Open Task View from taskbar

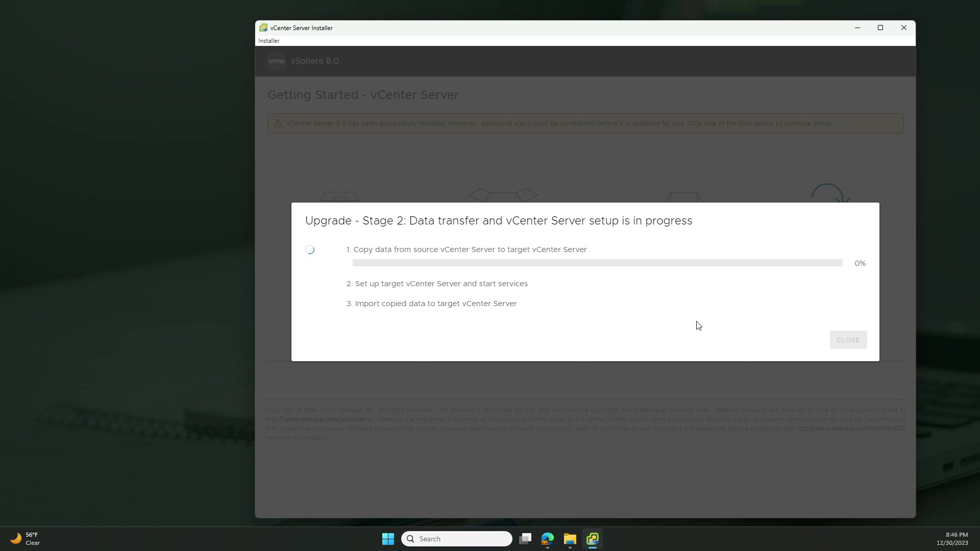click(x=525, y=539)
